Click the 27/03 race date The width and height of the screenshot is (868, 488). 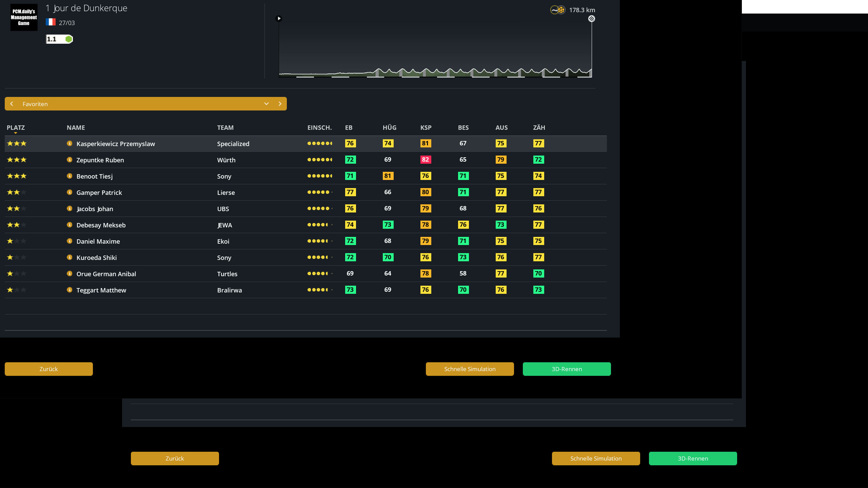pyautogui.click(x=67, y=23)
